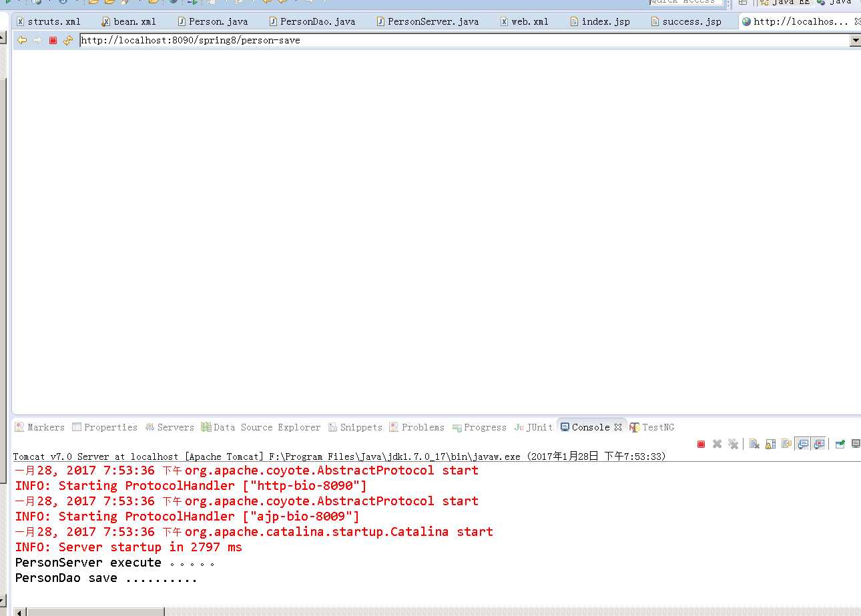Toggle Console word wrap
This screenshot has height=616, width=861.
[x=786, y=444]
